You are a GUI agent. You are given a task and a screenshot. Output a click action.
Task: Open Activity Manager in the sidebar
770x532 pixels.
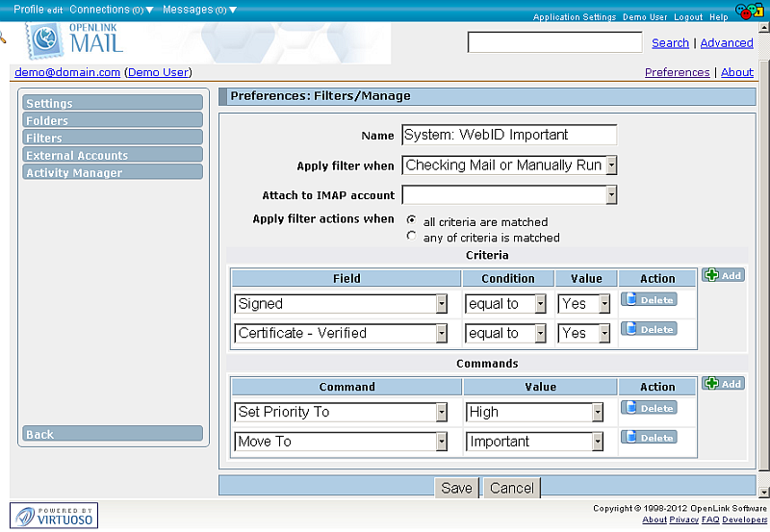[113, 172]
